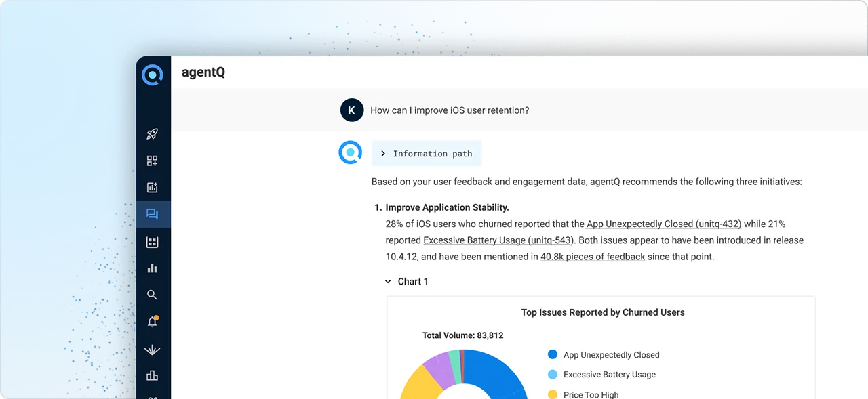
Task: Click the Price Too High legend swatch
Action: (x=553, y=394)
